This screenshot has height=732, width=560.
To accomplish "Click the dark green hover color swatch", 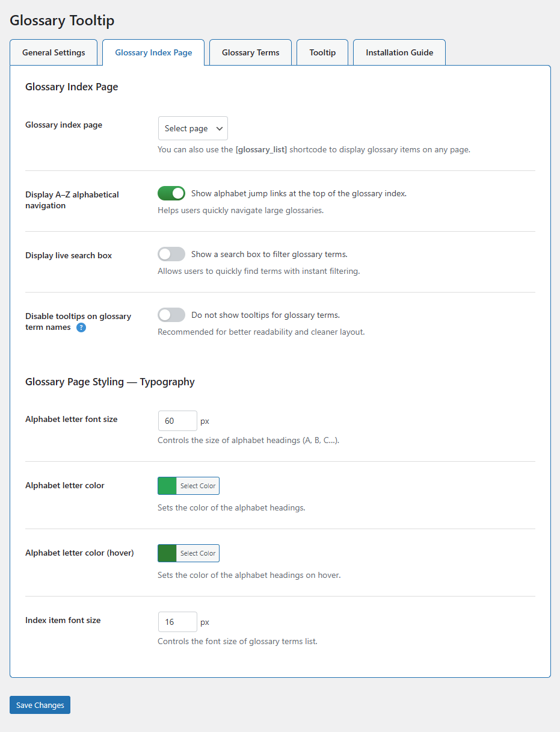I will [167, 553].
